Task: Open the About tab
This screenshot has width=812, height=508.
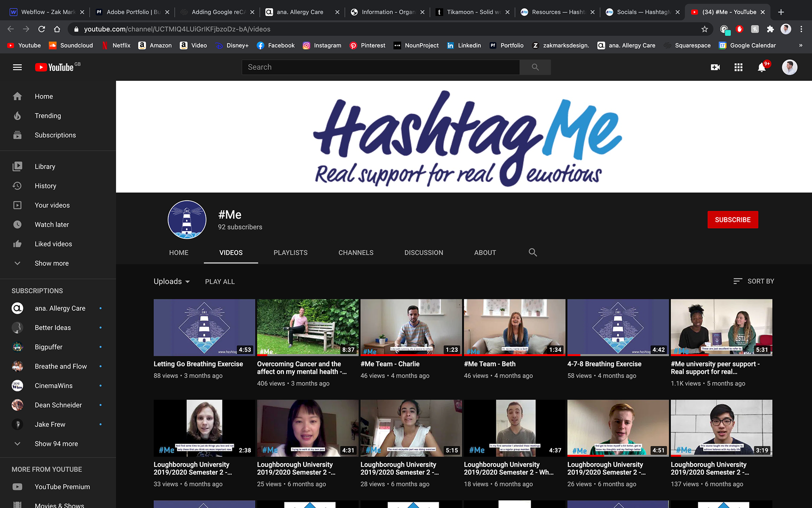Action: pyautogui.click(x=485, y=253)
